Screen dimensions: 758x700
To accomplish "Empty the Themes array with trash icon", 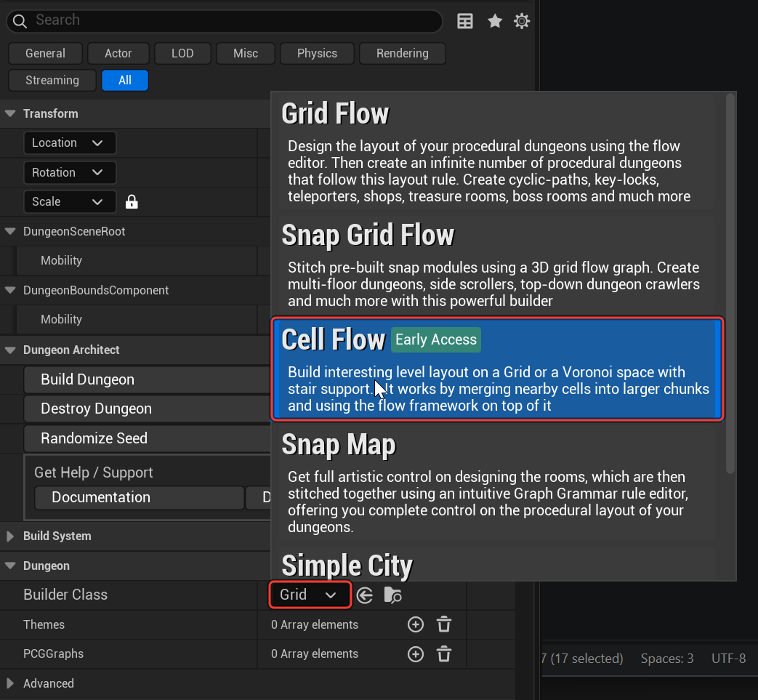I will pyautogui.click(x=444, y=624).
